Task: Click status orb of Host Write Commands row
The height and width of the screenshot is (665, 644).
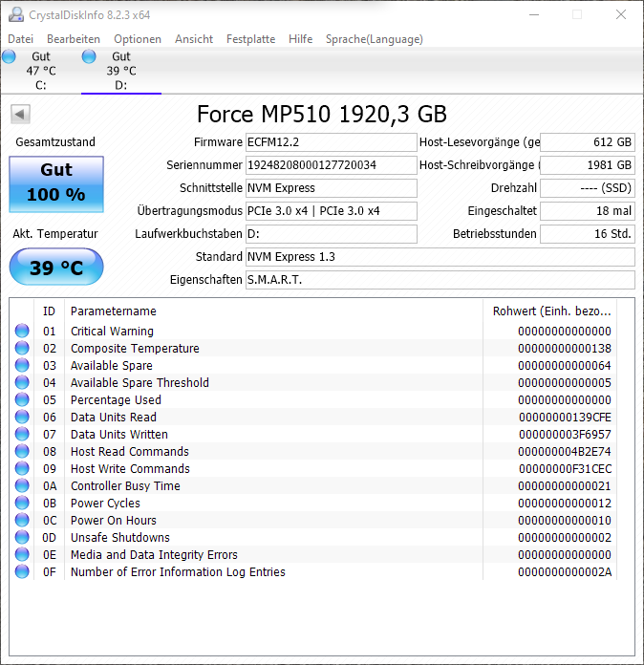Action: click(22, 468)
